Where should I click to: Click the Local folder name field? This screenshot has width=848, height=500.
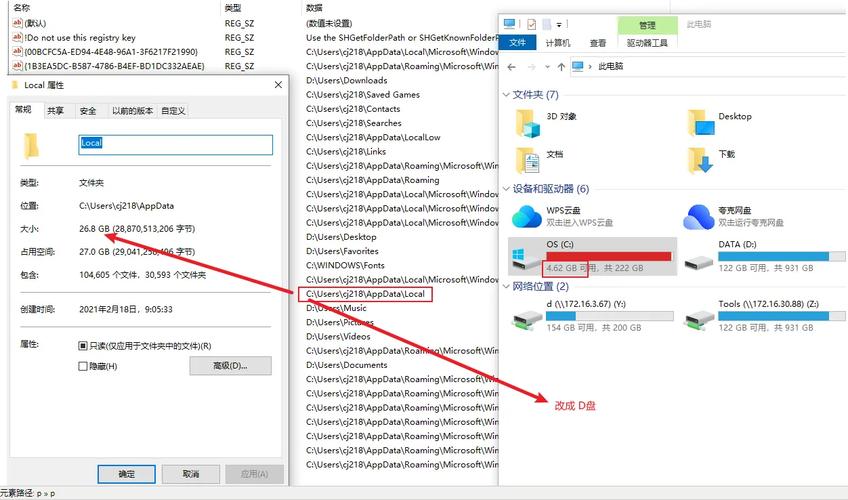(x=175, y=144)
